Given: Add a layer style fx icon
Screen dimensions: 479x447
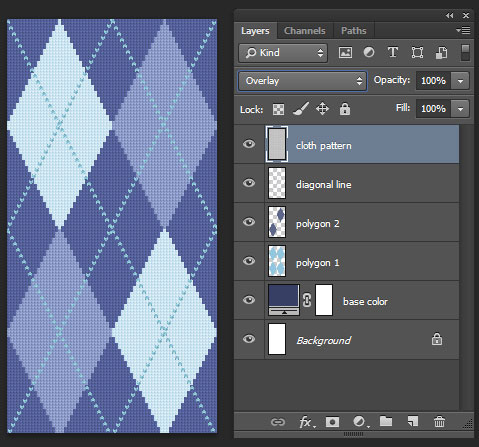Looking at the screenshot, I should pos(307,422).
